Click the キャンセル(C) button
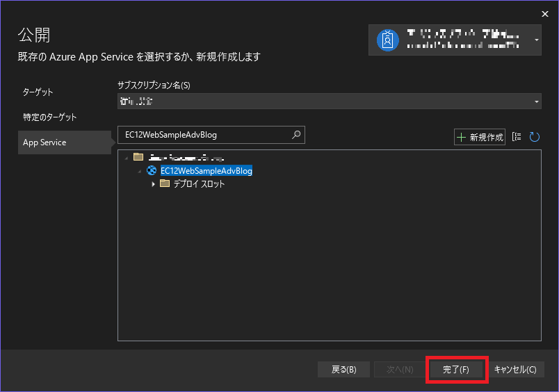This screenshot has height=392, width=559. point(515,370)
